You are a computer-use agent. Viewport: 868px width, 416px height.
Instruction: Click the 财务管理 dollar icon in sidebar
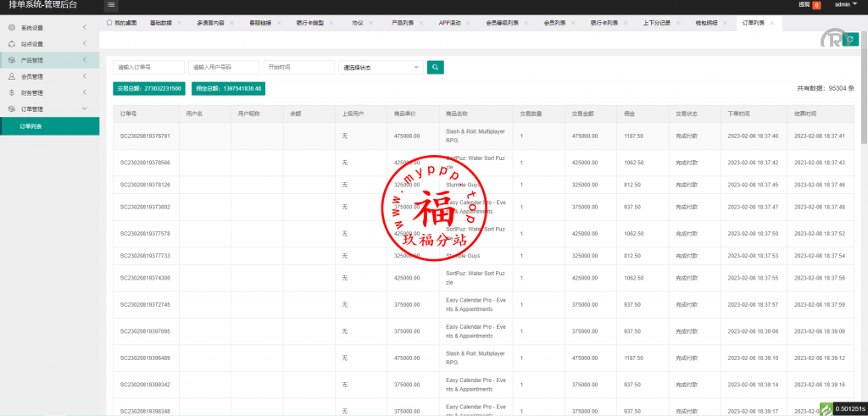click(x=12, y=93)
